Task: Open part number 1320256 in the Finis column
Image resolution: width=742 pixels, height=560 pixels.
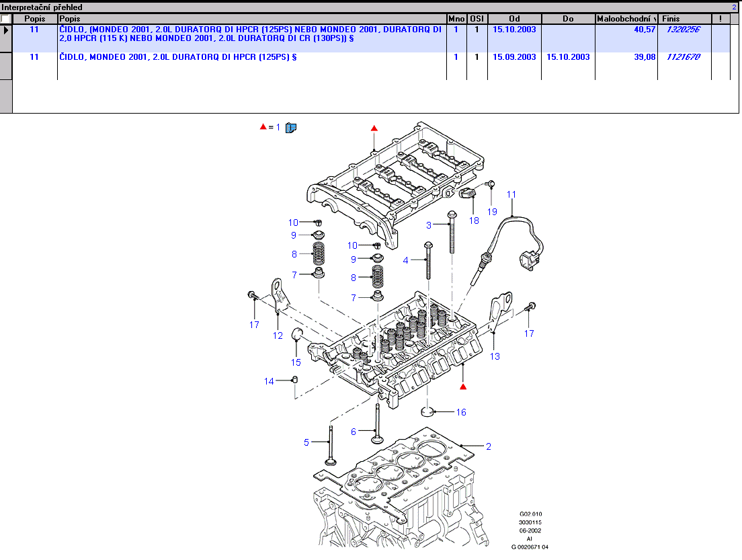Action: (683, 30)
